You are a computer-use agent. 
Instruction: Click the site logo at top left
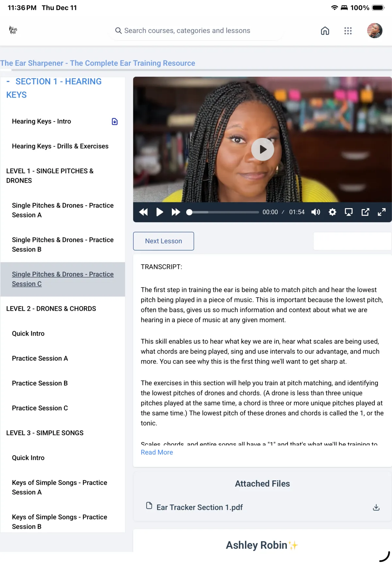[13, 30]
